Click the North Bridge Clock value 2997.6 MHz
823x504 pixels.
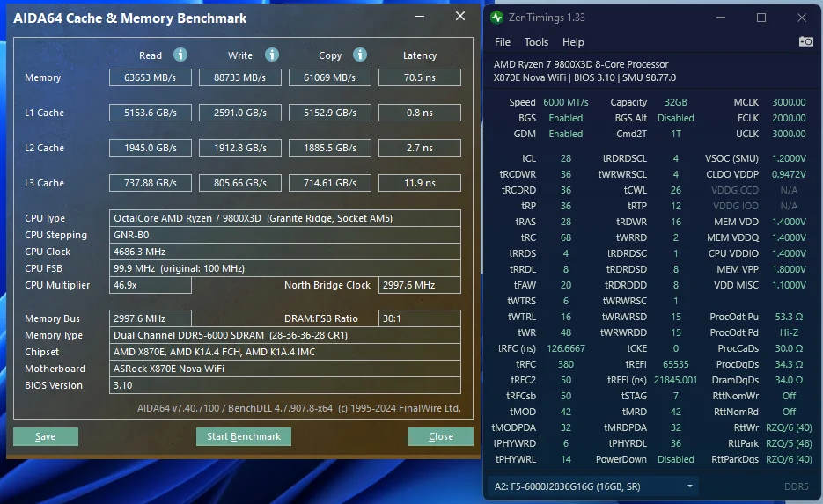(420, 285)
